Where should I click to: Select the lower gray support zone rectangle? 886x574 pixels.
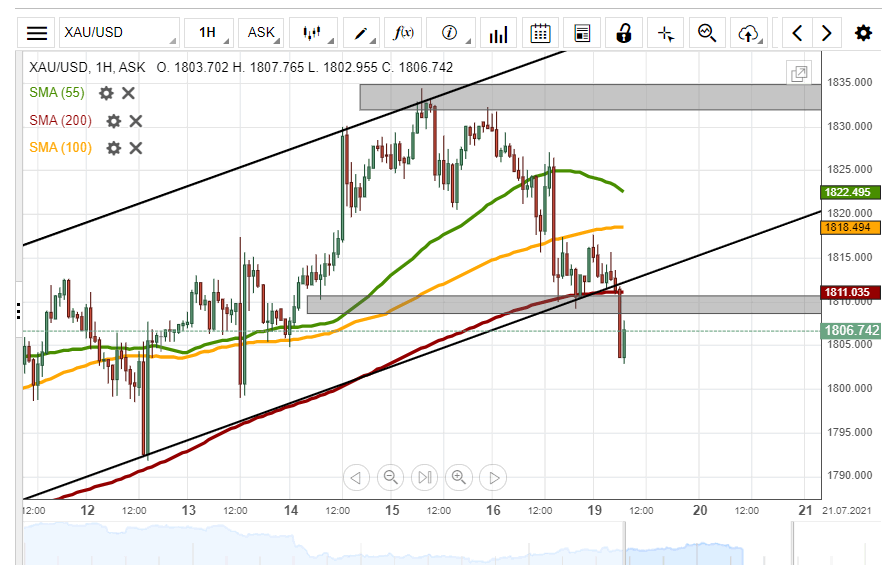click(564, 305)
